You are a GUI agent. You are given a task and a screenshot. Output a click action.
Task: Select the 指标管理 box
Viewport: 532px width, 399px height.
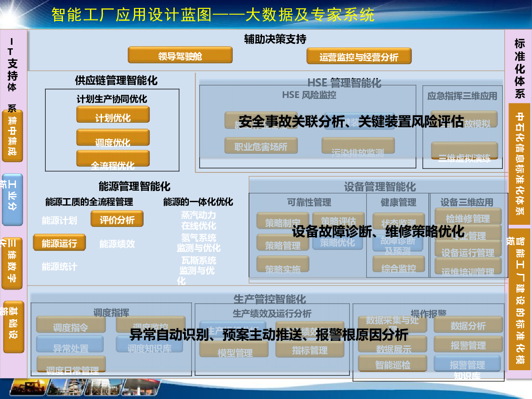coord(310,349)
